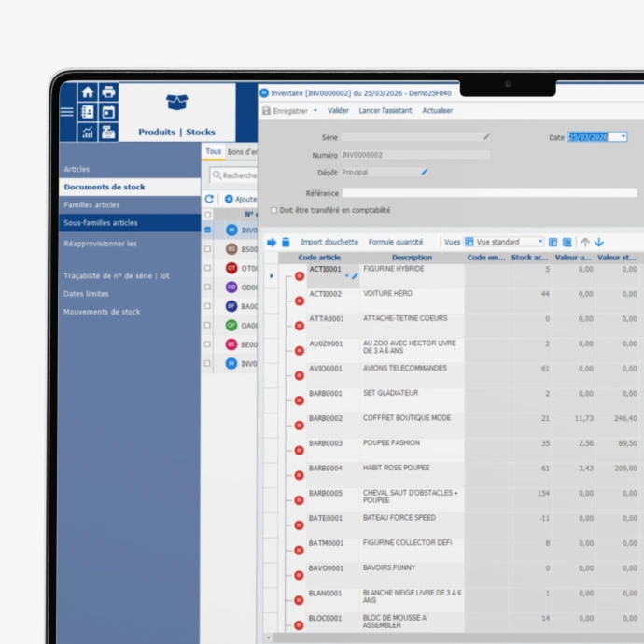Sort by Code article column header
Viewport: 644px width, 644px height.
tap(319, 258)
